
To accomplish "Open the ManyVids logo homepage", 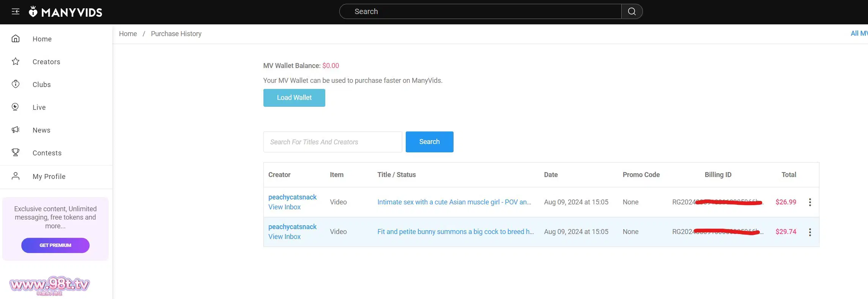I will [66, 12].
